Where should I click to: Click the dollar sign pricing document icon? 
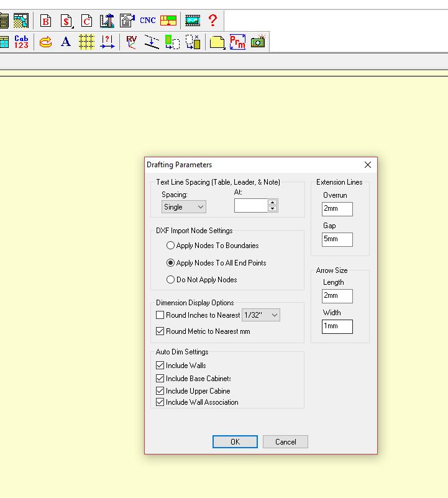66,21
